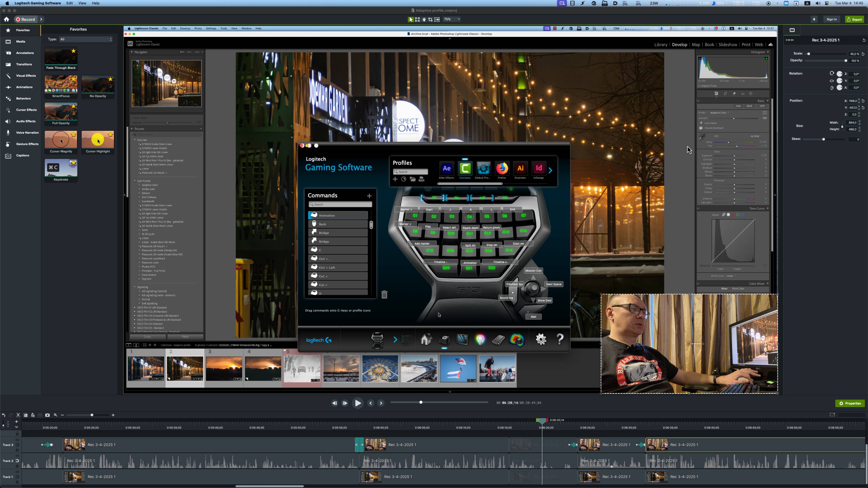Click the camera snapshot icon above timeline
Viewport: 868px width, 488px height.
48,415
